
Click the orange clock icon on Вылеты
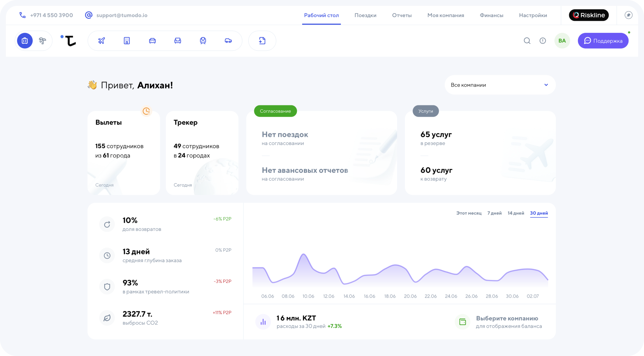tap(146, 111)
